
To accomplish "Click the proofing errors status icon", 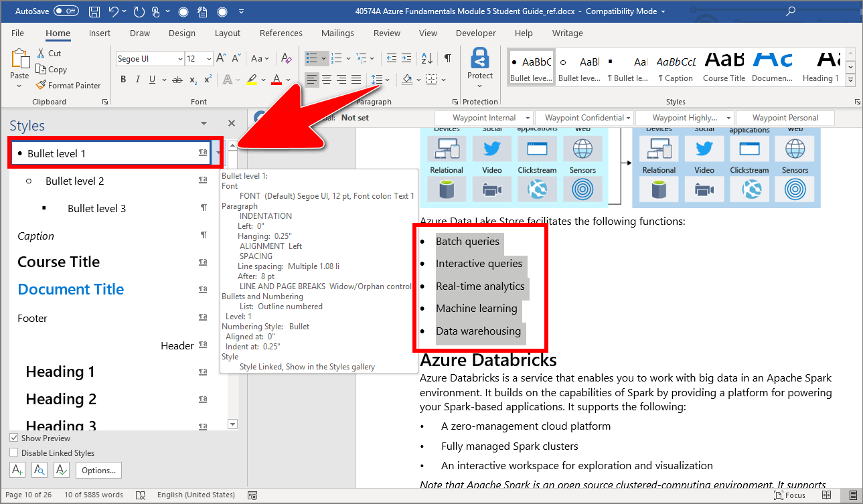I will point(141,495).
